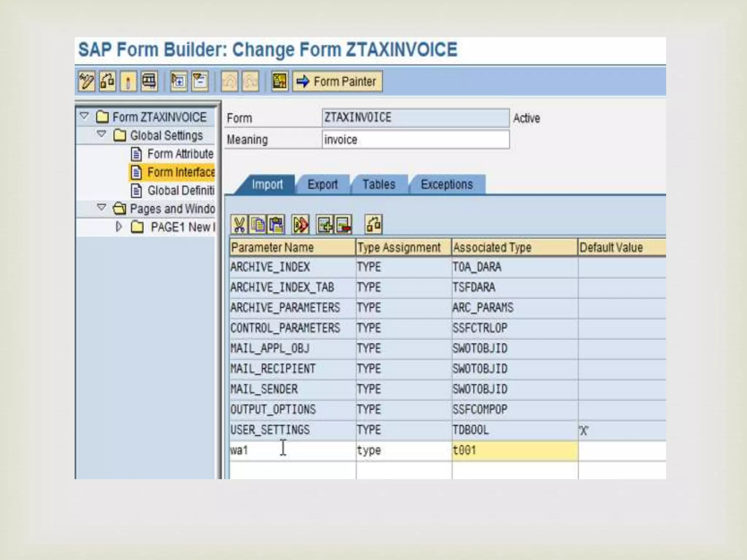Delete row icon in parameter table

344,224
